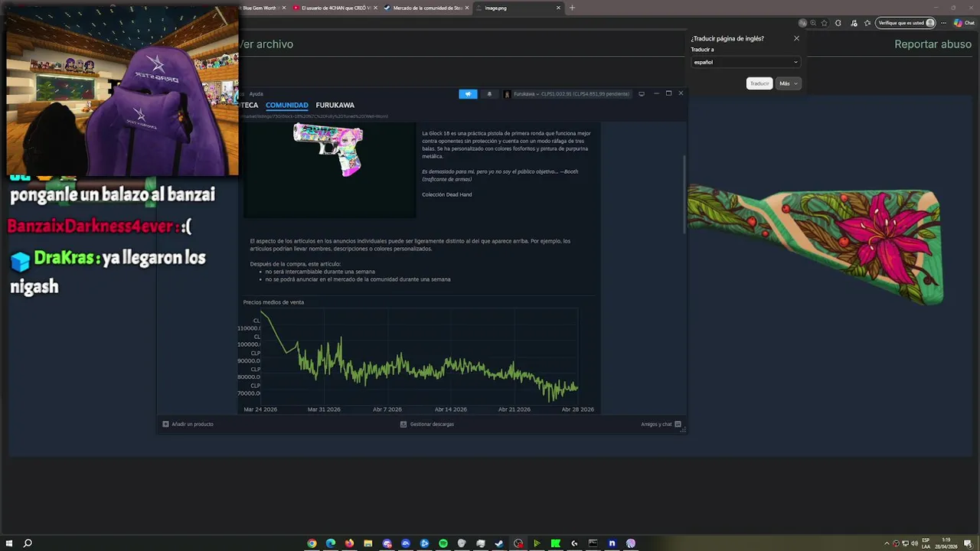Click the Colección Dead Hand text
Screen dimensions: 980x551
tap(446, 194)
